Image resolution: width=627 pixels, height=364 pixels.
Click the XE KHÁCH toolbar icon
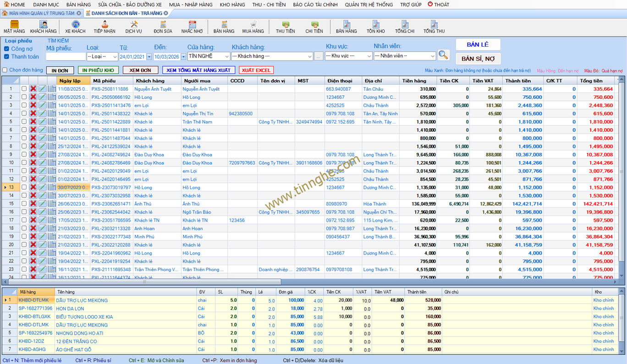pos(75,27)
